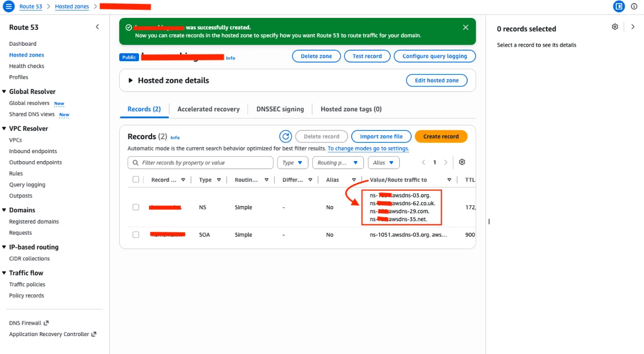Focus the filter records search field
Screen dimensions: 644x354
point(201,163)
